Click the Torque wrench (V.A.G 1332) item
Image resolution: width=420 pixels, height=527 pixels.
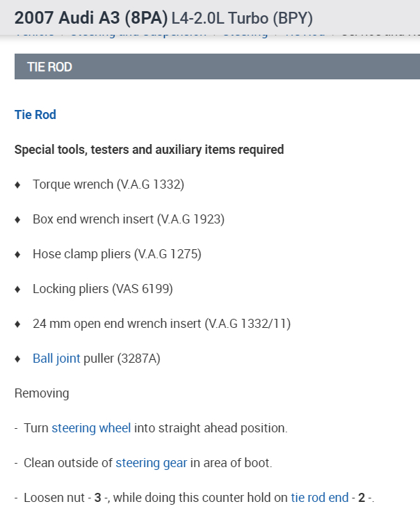click(x=108, y=184)
